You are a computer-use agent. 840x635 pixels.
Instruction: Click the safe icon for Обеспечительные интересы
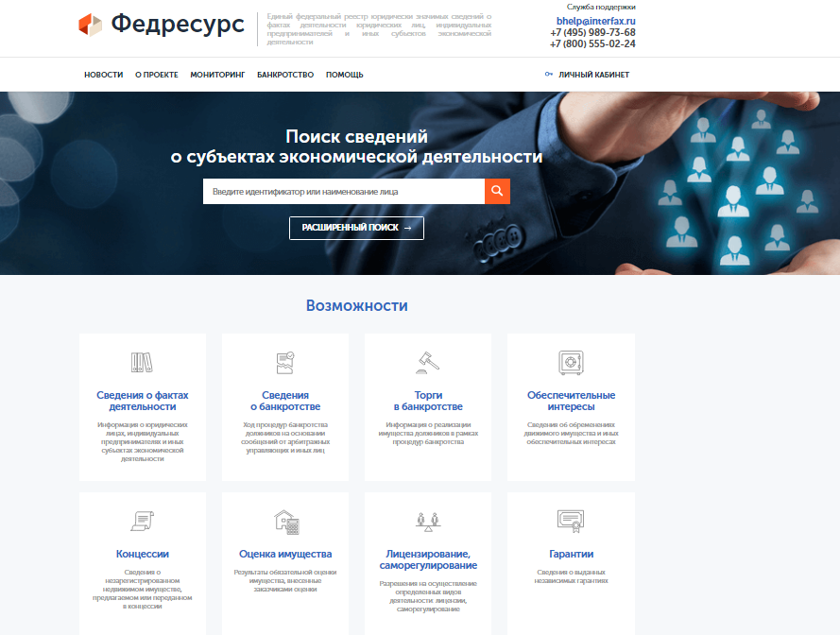[571, 362]
